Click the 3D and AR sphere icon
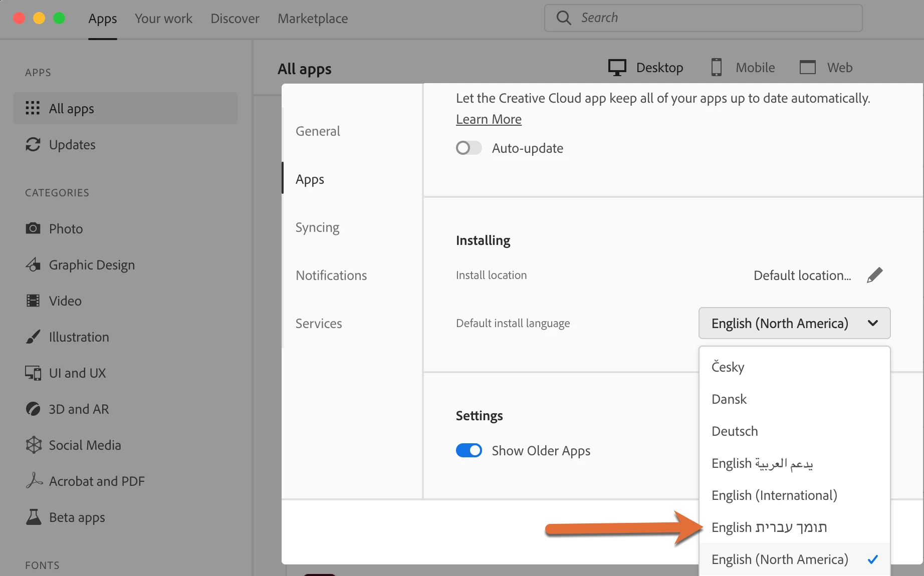 point(33,409)
